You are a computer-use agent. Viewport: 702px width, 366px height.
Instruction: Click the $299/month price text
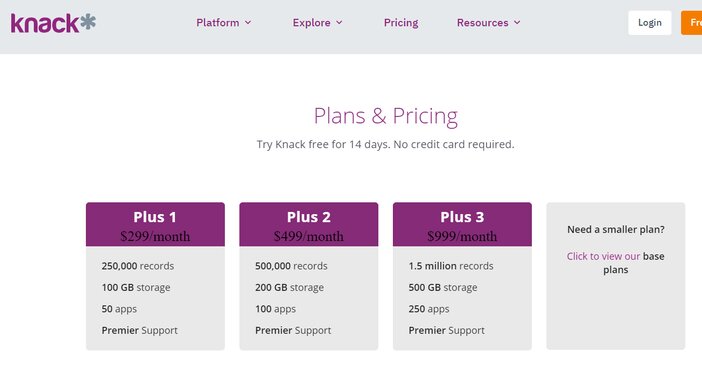pyautogui.click(x=155, y=236)
